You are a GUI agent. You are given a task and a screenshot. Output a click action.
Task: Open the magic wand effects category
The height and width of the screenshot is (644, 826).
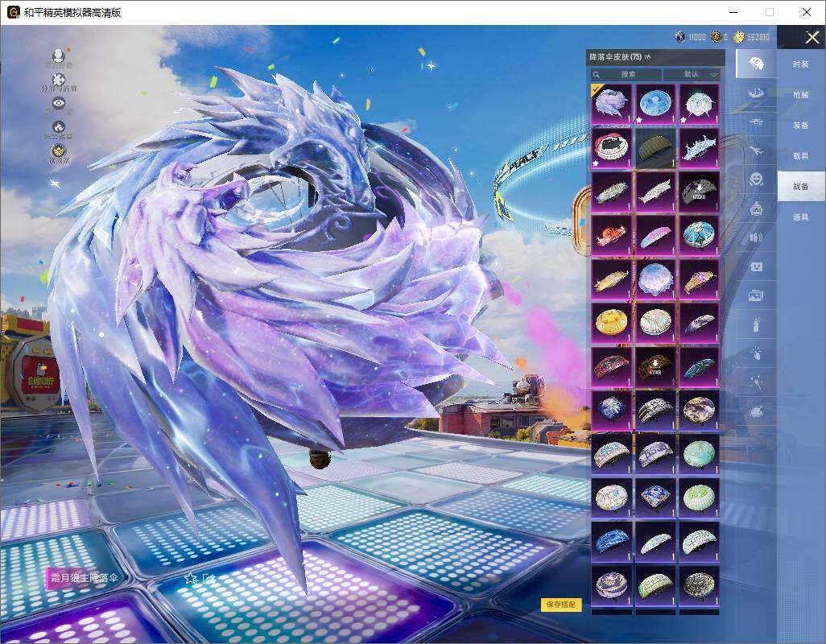[x=756, y=382]
